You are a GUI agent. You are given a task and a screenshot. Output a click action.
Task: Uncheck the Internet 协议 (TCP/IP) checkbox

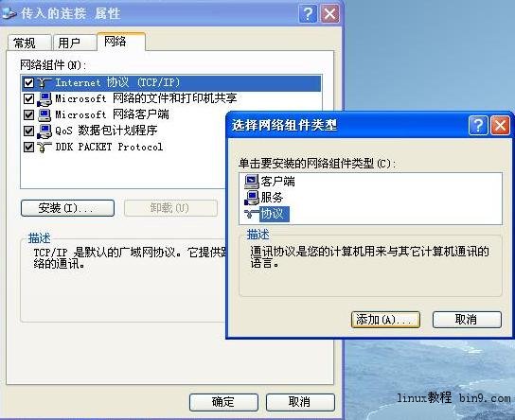pyautogui.click(x=28, y=82)
